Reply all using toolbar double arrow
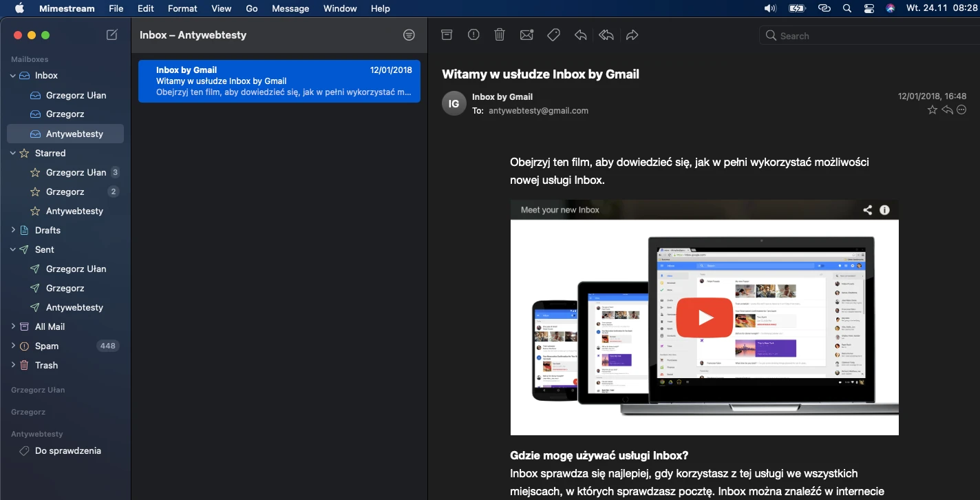Viewport: 980px width, 500px height. click(x=606, y=35)
